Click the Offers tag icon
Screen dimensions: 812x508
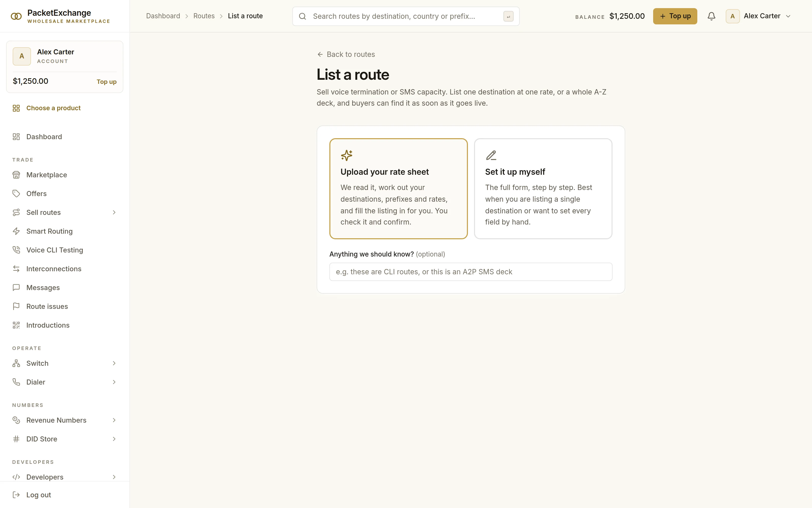16,194
